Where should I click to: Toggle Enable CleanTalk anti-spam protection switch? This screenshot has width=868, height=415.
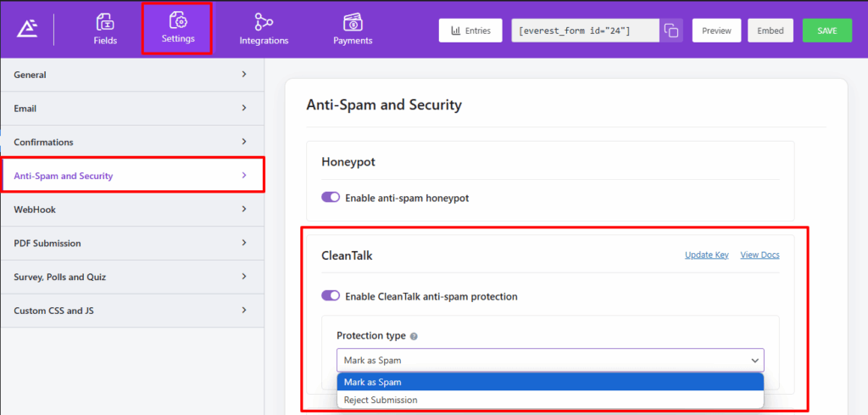tap(331, 296)
